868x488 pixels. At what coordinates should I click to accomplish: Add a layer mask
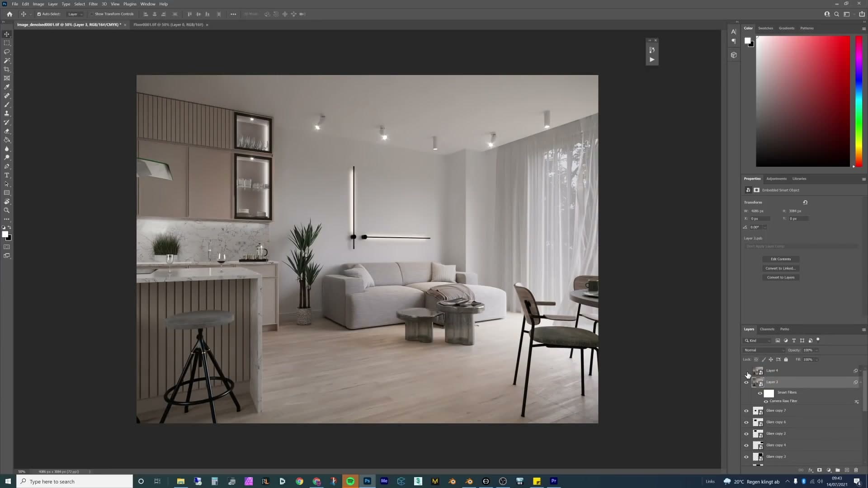tap(819, 470)
